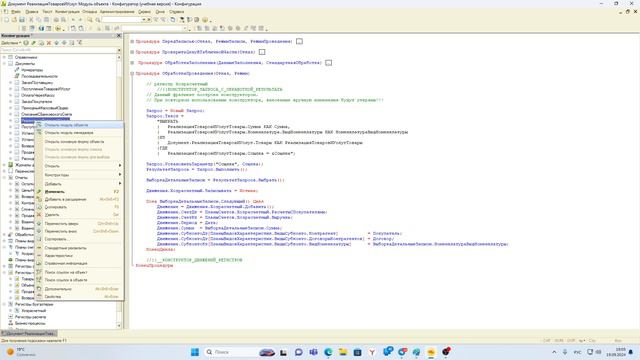Select ПриходныйКассовыйОрдер document
Screen dimensions: 640x360
point(45,108)
